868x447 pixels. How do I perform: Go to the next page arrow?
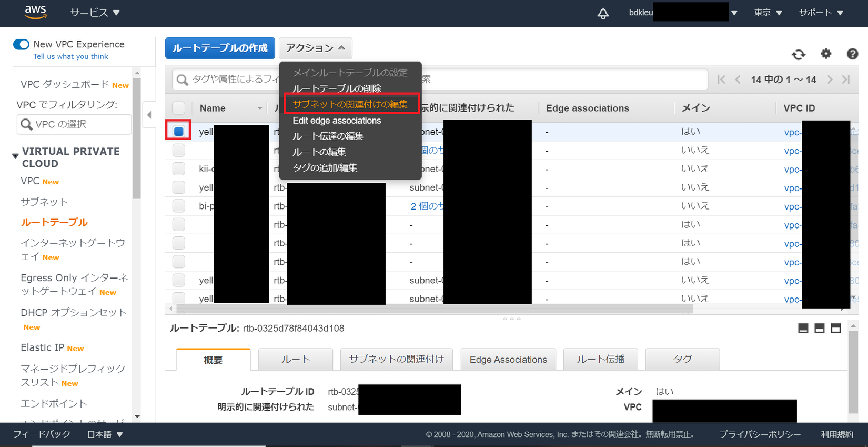point(830,80)
